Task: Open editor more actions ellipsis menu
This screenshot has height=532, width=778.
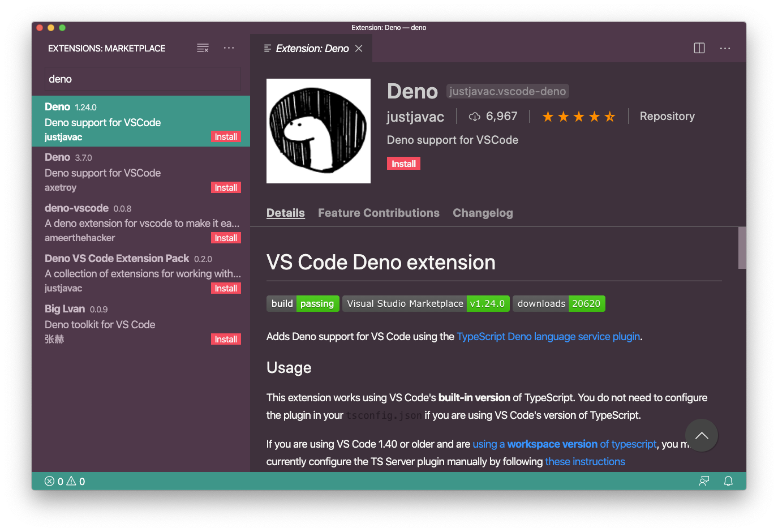Action: tap(725, 48)
